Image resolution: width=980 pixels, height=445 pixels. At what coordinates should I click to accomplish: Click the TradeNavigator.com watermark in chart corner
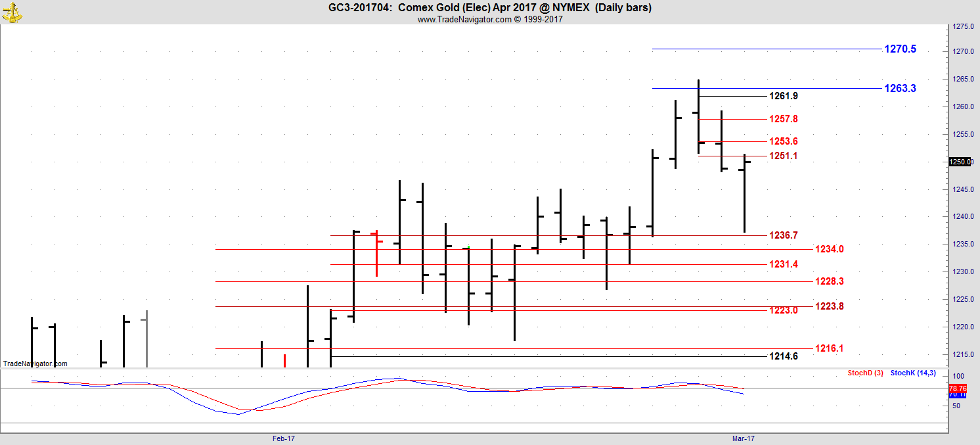tap(34, 363)
